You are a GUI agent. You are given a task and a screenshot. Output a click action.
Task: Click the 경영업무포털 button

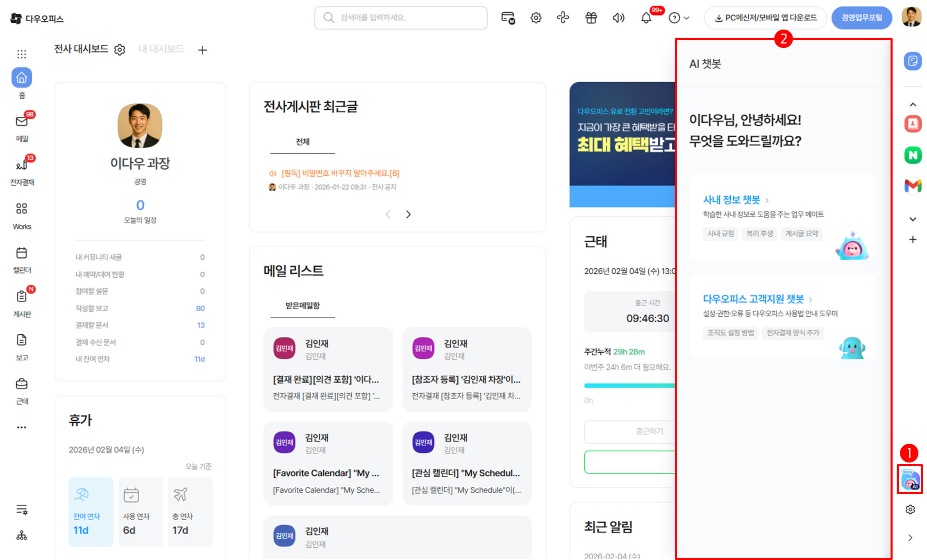(861, 18)
